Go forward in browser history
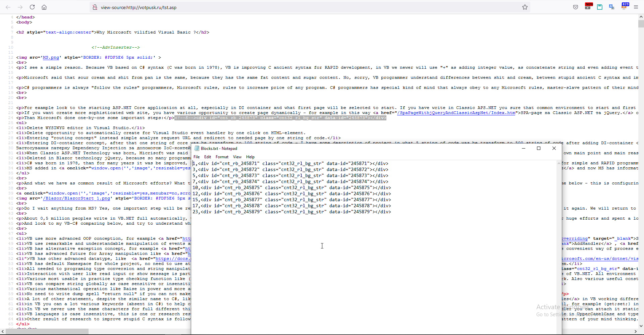644x335 pixels. coord(20,7)
